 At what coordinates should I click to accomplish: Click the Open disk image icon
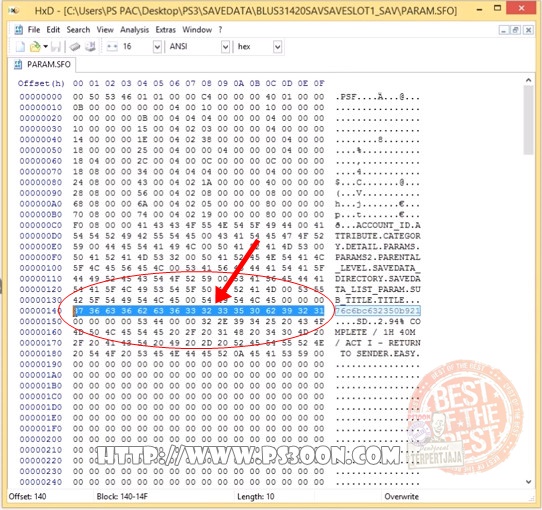(91, 46)
